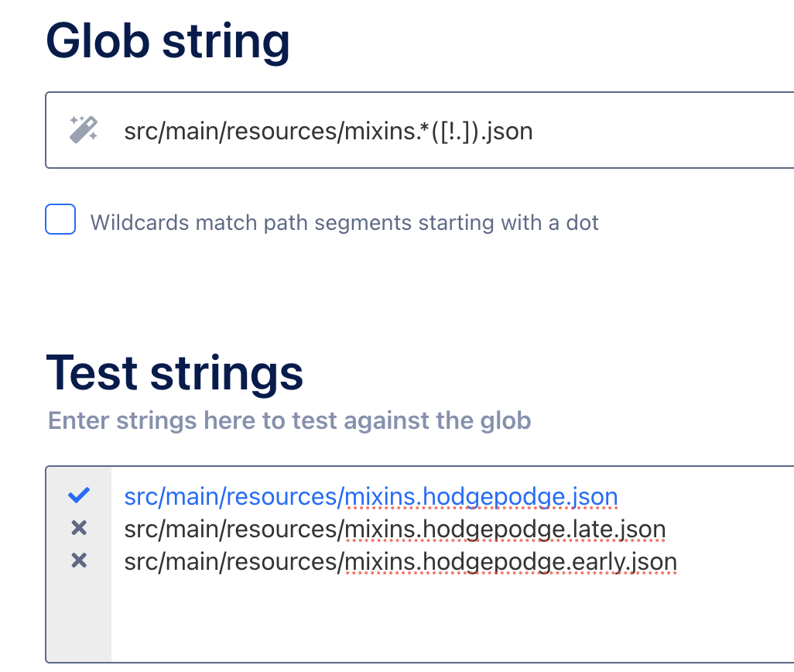The width and height of the screenshot is (794, 672).
Task: Click the magic wand icon in glob field
Action: 84,129
